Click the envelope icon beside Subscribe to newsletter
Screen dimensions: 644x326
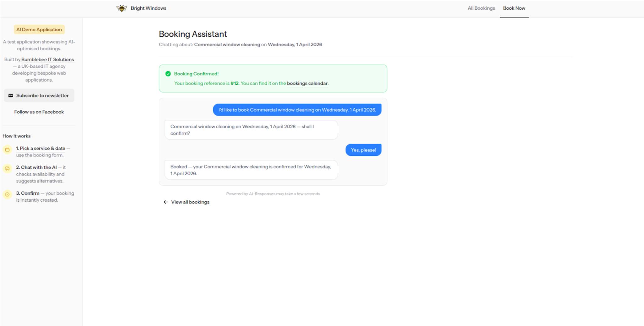pos(10,95)
